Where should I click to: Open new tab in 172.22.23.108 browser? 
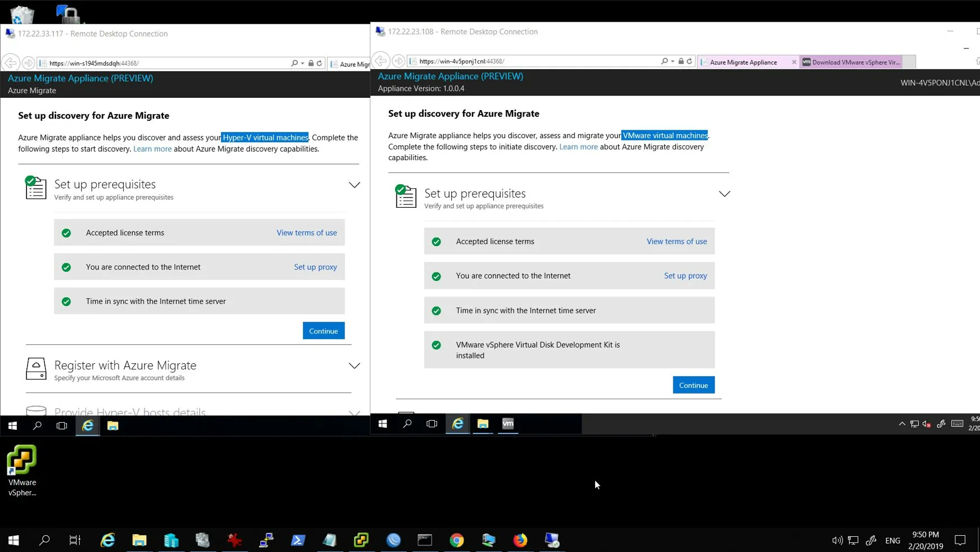[909, 62]
